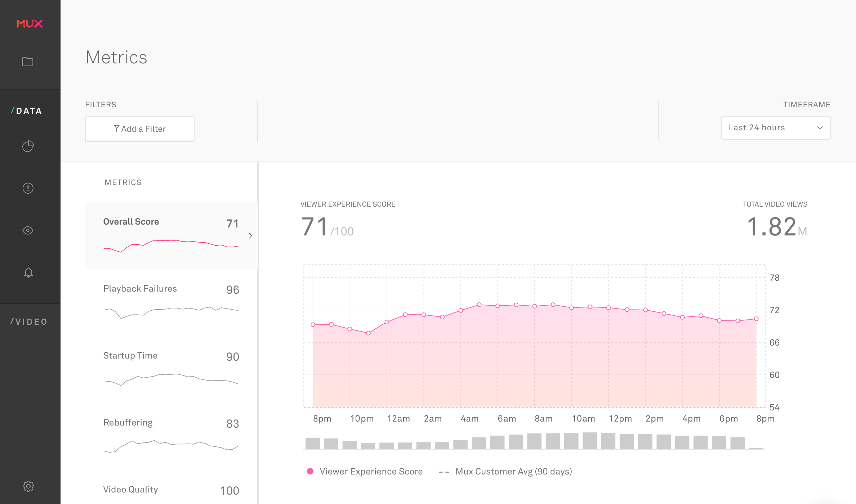Switch to the /VIDEO section
This screenshot has width=856, height=504.
[x=29, y=322]
